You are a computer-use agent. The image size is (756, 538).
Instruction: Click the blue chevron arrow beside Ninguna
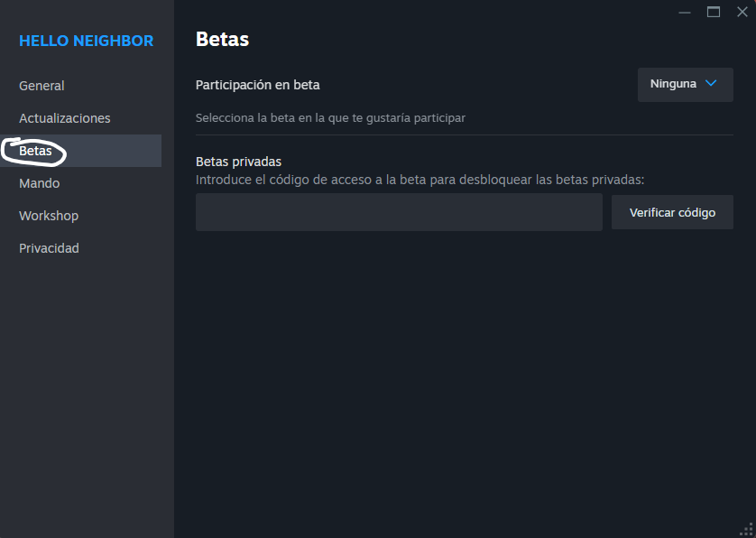point(711,84)
